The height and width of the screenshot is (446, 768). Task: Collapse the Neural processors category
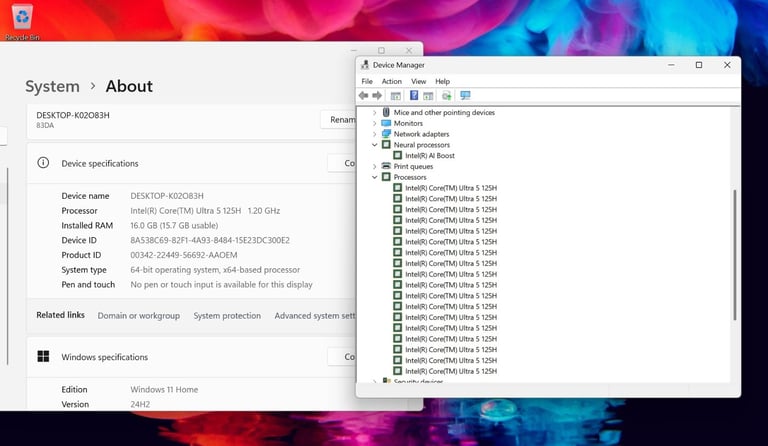point(375,145)
